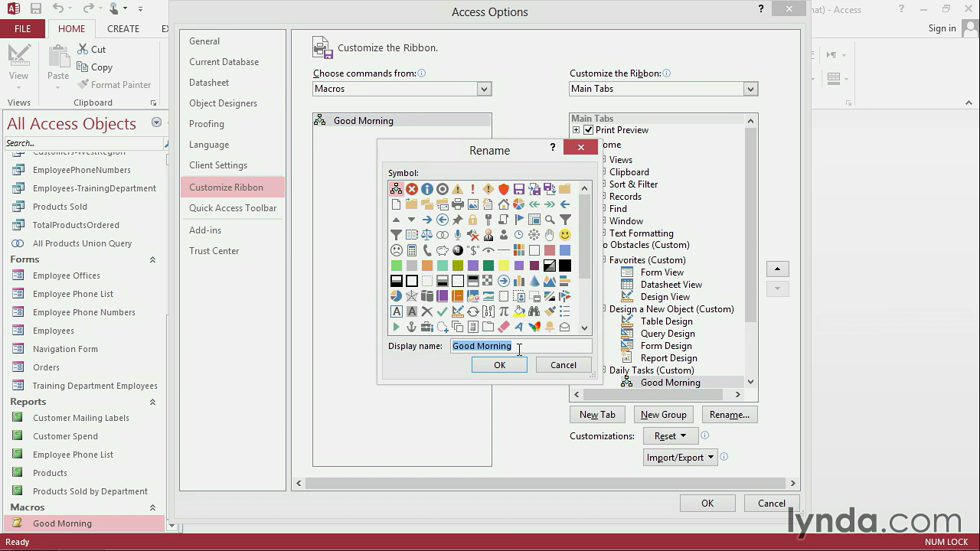The height and width of the screenshot is (551, 980).
Task: Select the yellow color square symbol
Action: (504, 266)
